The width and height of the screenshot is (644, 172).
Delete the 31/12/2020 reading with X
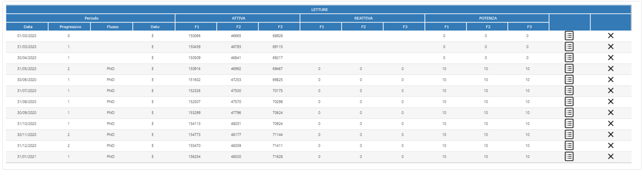point(610,145)
